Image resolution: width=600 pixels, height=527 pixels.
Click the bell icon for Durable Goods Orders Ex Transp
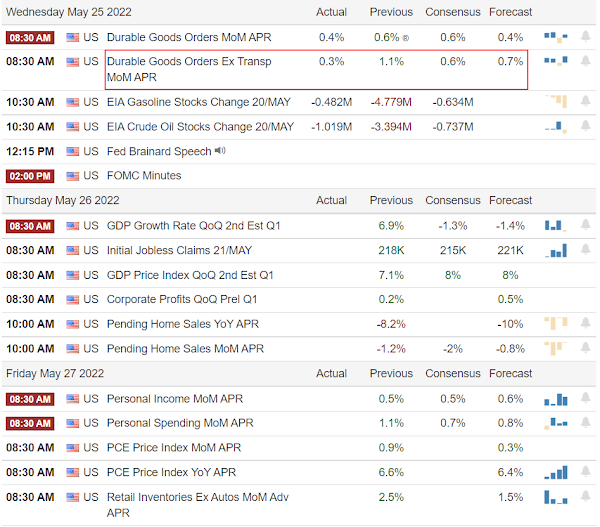coord(585,61)
